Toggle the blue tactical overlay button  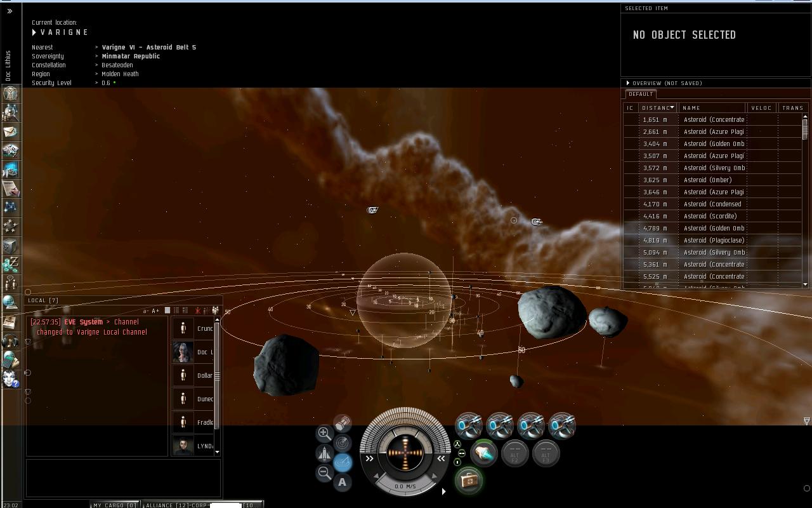[x=343, y=462]
